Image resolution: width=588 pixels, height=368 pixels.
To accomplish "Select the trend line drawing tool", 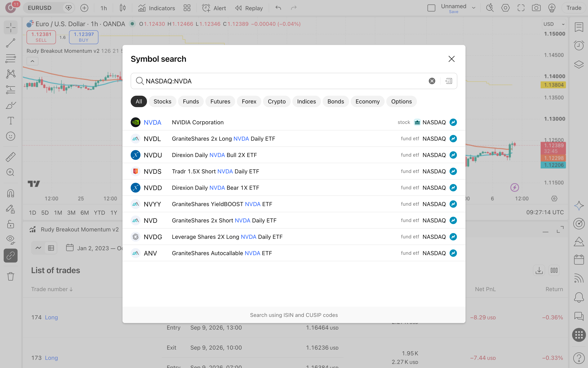I will pos(10,43).
